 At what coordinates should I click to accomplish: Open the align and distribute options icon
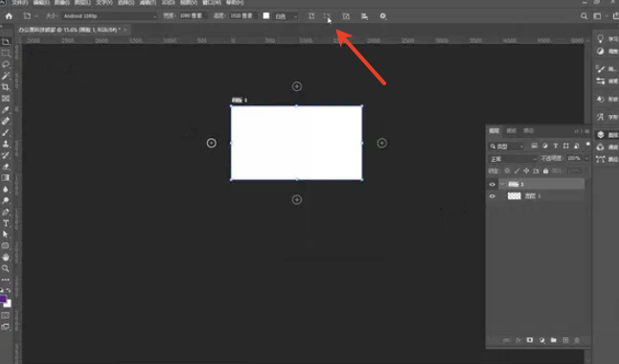pos(364,16)
